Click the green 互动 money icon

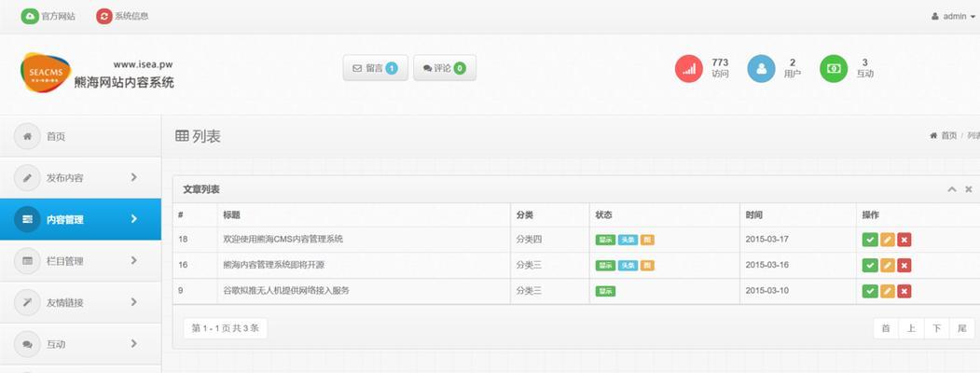tap(834, 69)
